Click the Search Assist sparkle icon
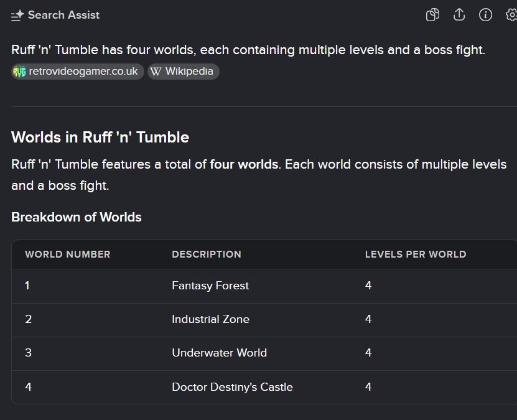Viewport: 517px width, 420px height. [x=17, y=15]
